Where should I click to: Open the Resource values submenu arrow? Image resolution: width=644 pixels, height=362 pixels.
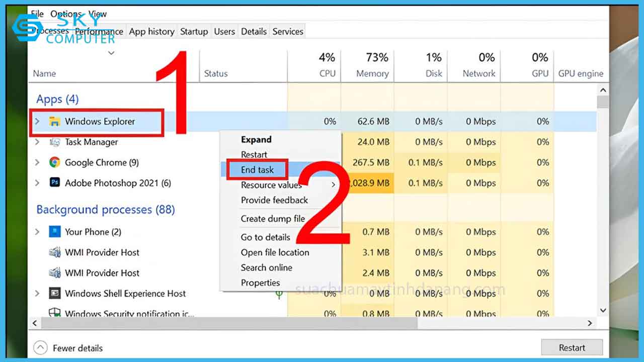pos(333,185)
